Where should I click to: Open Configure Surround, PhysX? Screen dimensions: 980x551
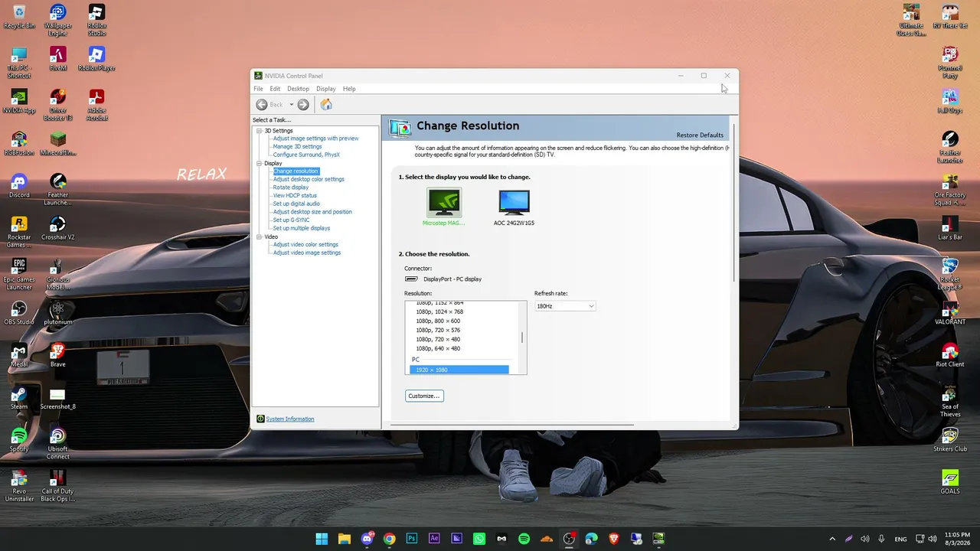tap(306, 155)
